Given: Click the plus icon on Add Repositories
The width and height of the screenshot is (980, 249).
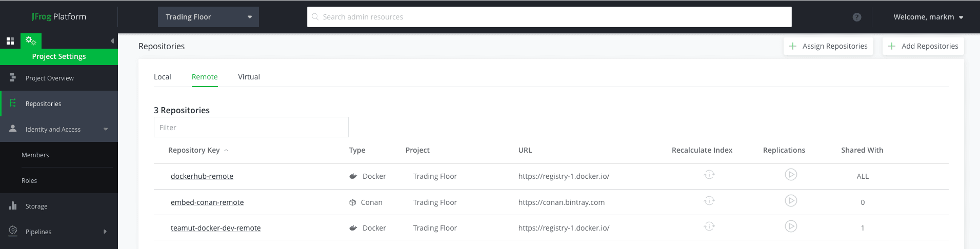Looking at the screenshot, I should click(892, 46).
